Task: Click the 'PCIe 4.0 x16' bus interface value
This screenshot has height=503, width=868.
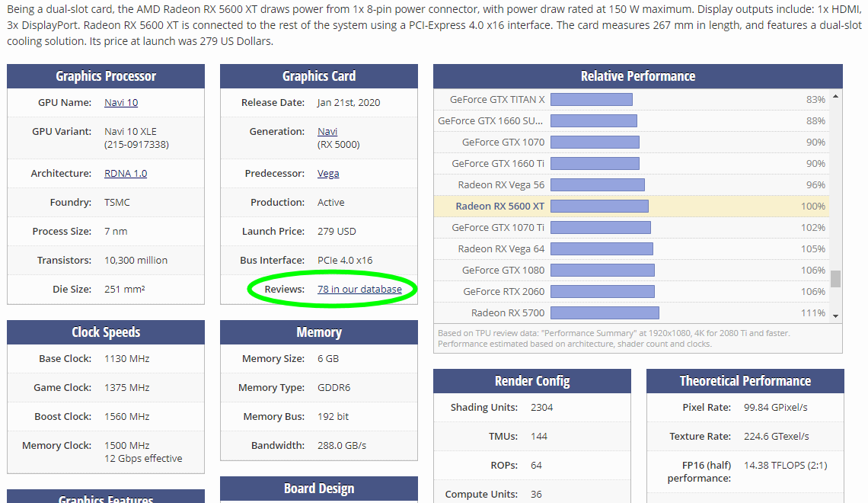Action: (345, 261)
